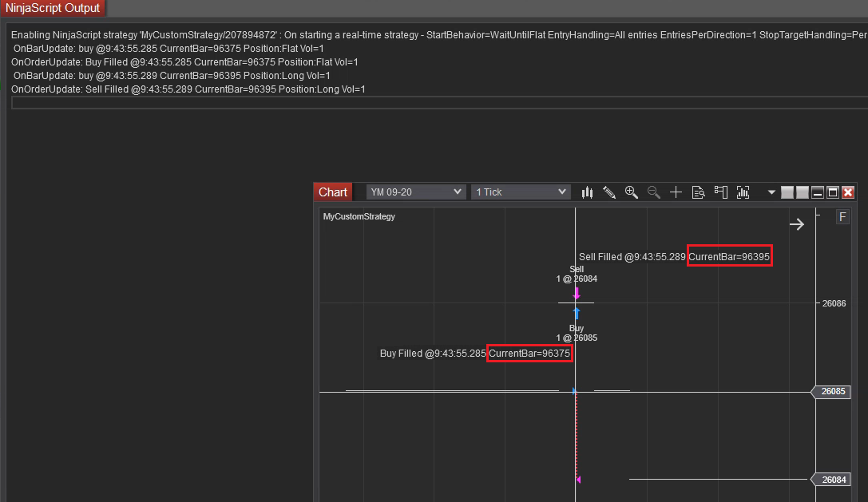Click the MyCustomStrategy label in chart
The width and height of the screenshot is (868, 502).
[359, 216]
